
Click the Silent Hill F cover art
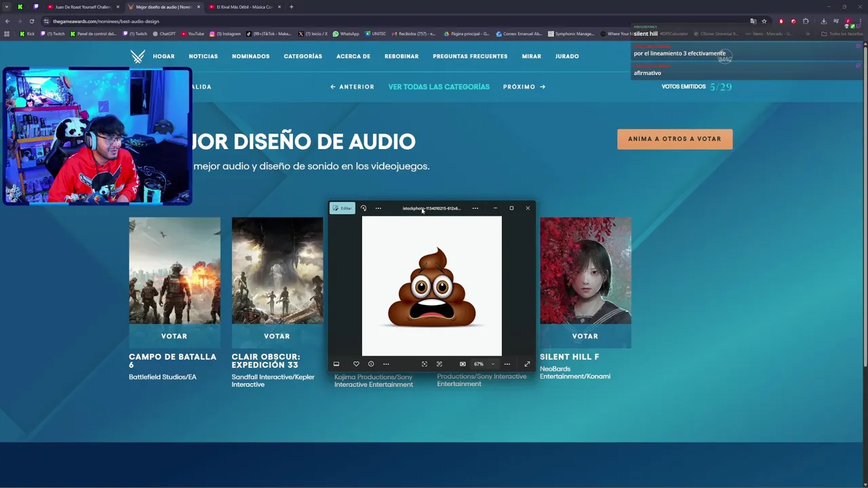tap(585, 270)
